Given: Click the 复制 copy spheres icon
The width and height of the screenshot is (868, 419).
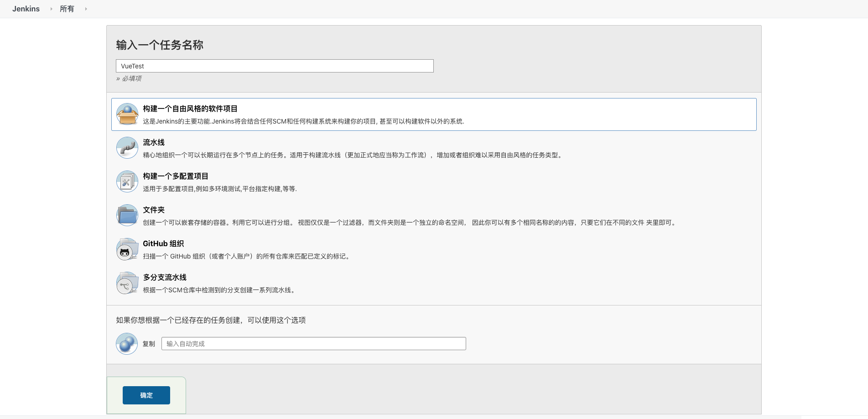Looking at the screenshot, I should coord(127,343).
